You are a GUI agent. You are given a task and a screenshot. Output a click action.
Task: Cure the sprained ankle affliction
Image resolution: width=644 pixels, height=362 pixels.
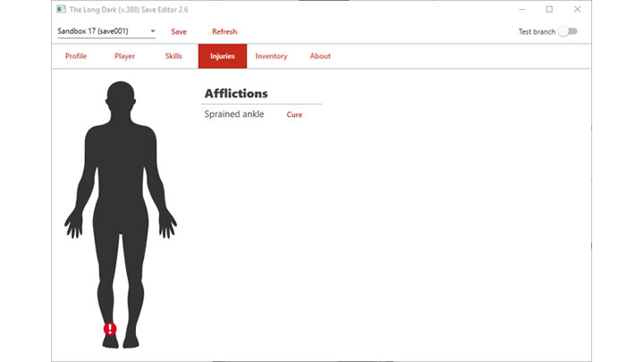tap(294, 114)
